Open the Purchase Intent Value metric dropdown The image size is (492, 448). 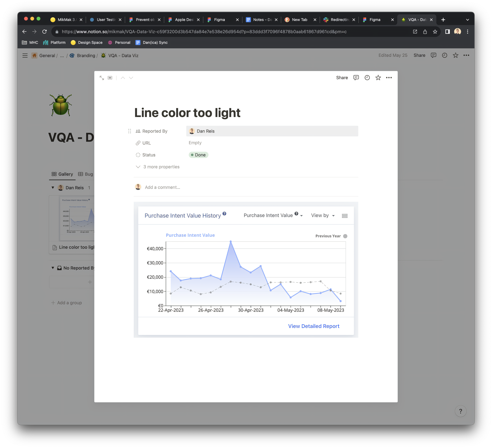click(x=273, y=215)
